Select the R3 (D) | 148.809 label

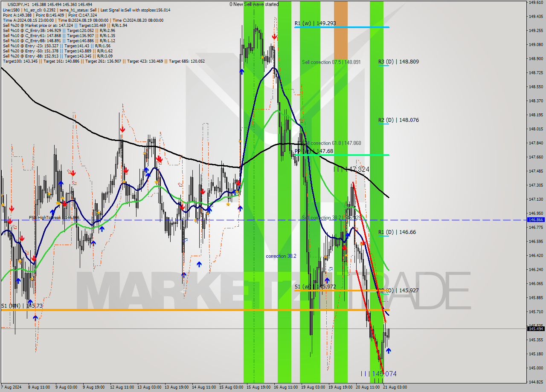click(398, 62)
